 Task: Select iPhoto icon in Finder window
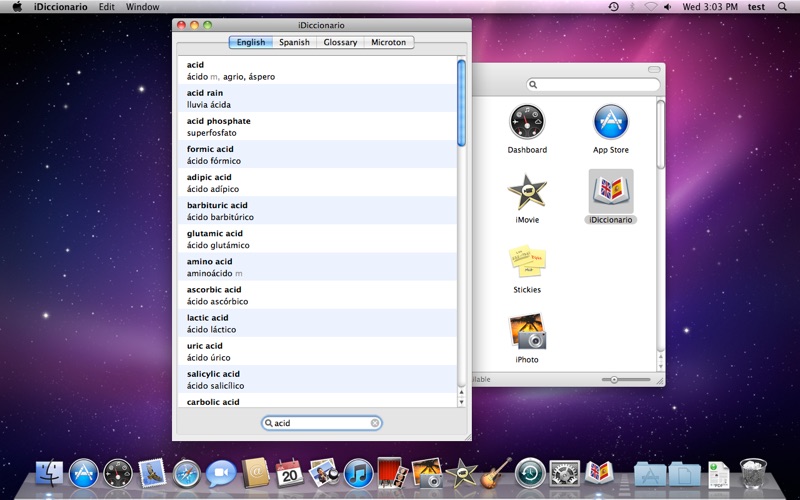[527, 332]
